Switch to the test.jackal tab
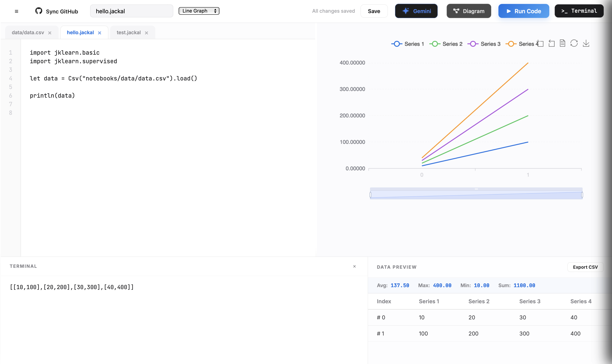The width and height of the screenshot is (612, 364). pos(128,33)
